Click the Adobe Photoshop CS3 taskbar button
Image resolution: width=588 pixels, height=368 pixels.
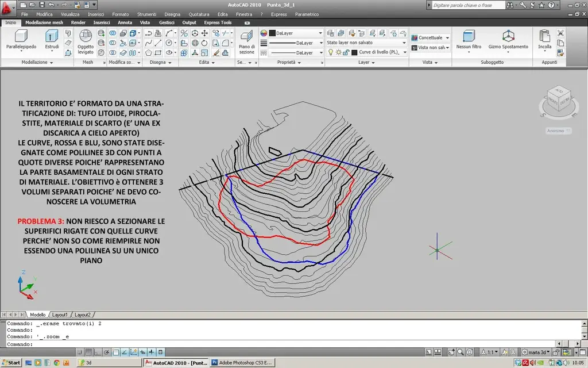[x=241, y=363]
